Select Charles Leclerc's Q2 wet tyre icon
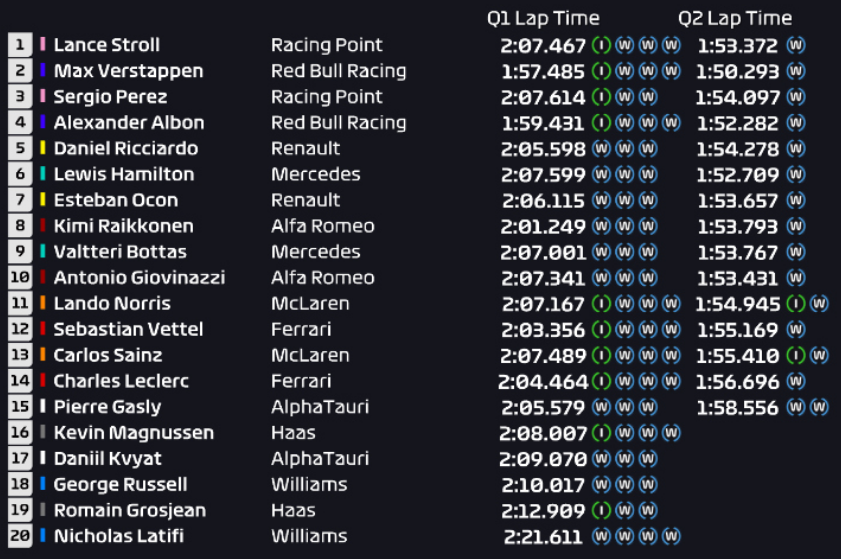Screen dimensions: 841x559 (796, 381)
